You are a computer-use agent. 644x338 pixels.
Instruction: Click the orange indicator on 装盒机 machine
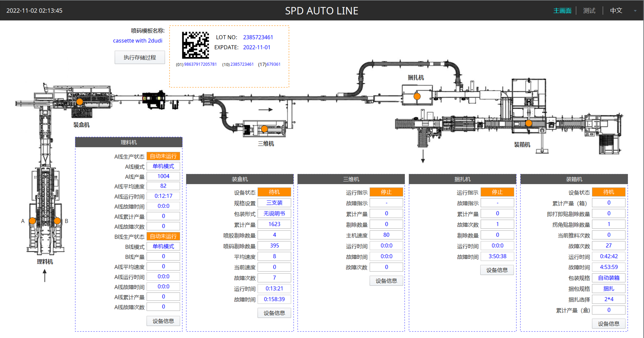pyautogui.click(x=80, y=102)
